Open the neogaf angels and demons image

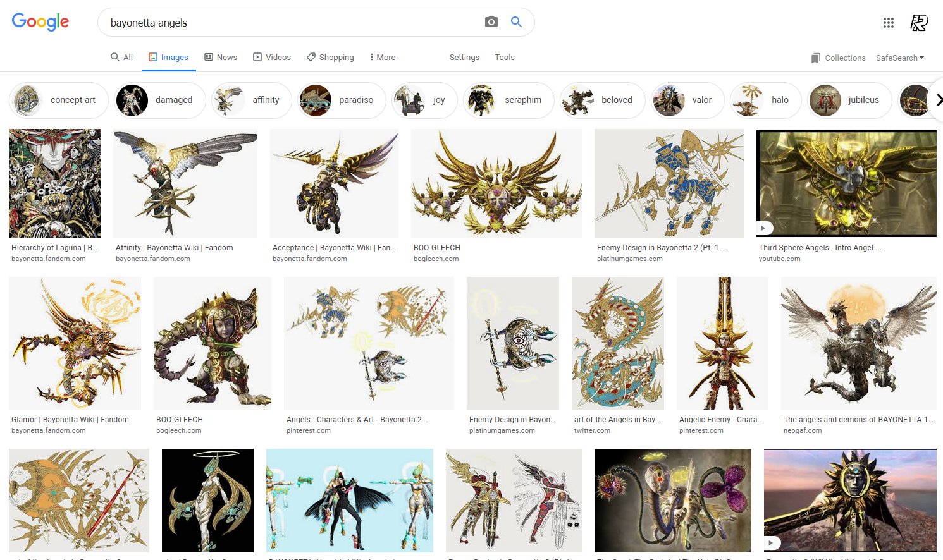[x=859, y=343]
